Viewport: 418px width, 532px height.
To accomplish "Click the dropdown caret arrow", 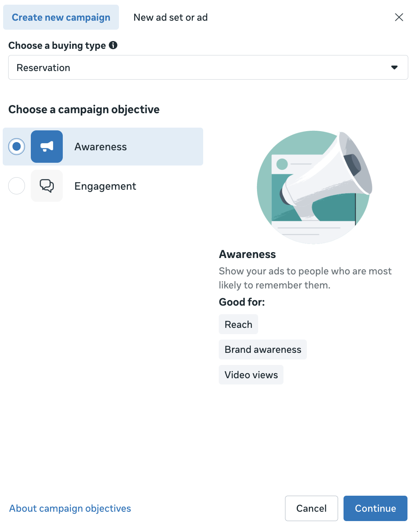I will (394, 68).
